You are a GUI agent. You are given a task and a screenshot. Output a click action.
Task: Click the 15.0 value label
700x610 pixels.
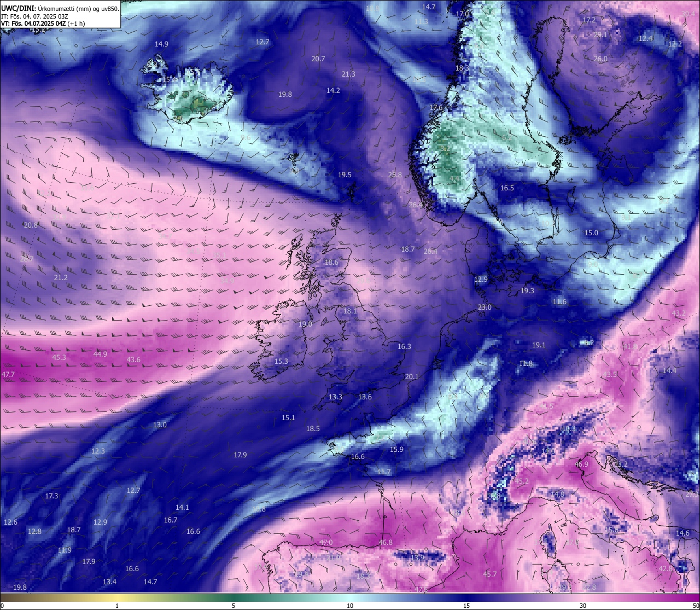pos(591,233)
